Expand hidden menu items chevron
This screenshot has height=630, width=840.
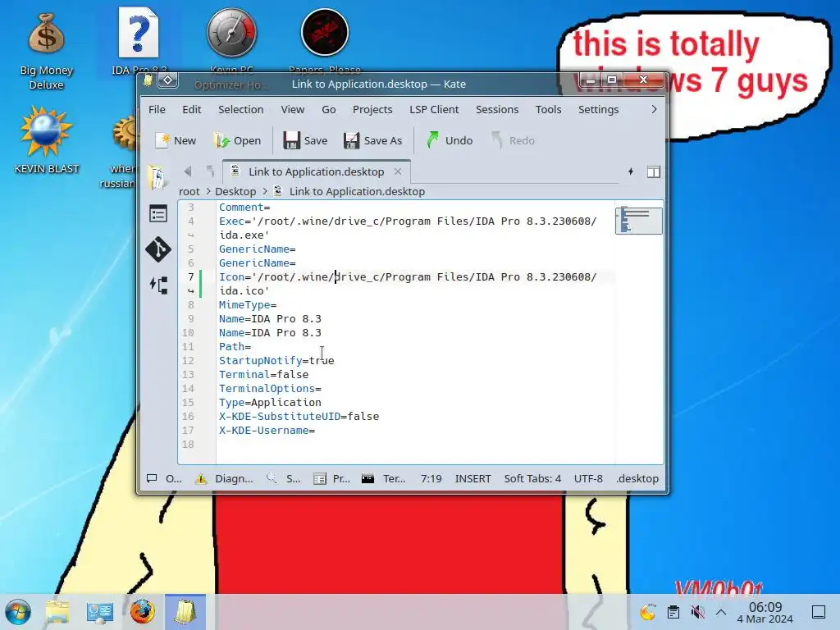(x=654, y=109)
